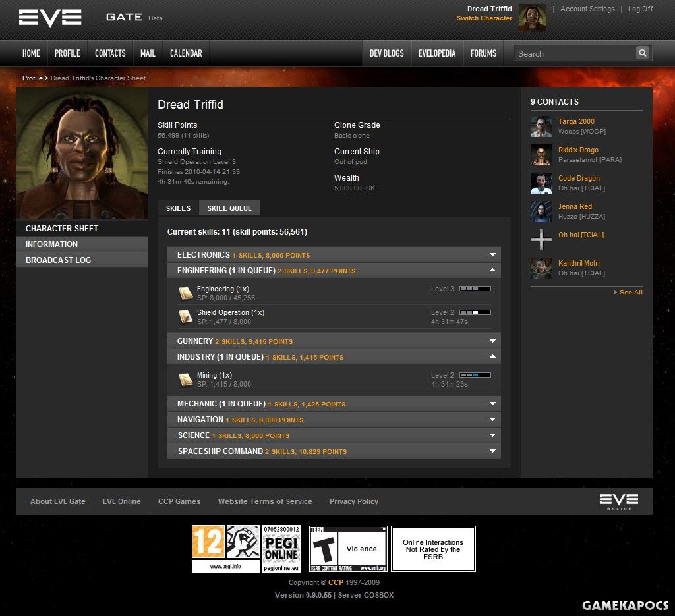Click the EVE logo in the header

pos(50,18)
